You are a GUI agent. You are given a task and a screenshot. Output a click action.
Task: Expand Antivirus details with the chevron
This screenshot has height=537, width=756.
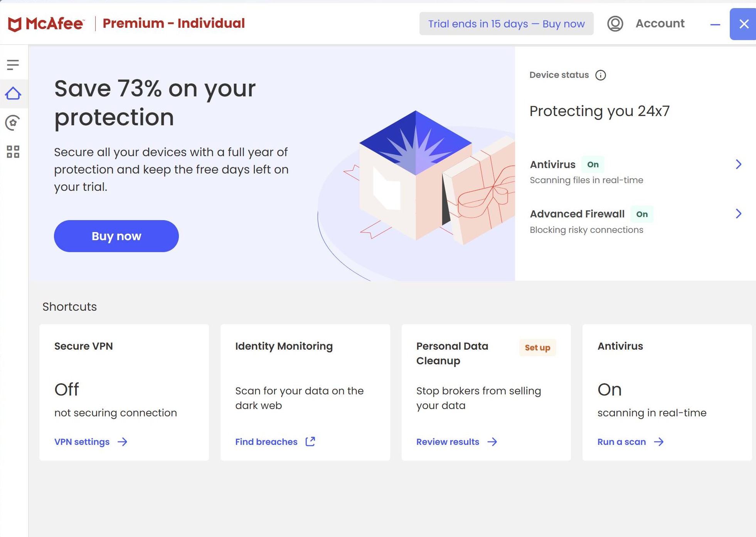point(738,165)
